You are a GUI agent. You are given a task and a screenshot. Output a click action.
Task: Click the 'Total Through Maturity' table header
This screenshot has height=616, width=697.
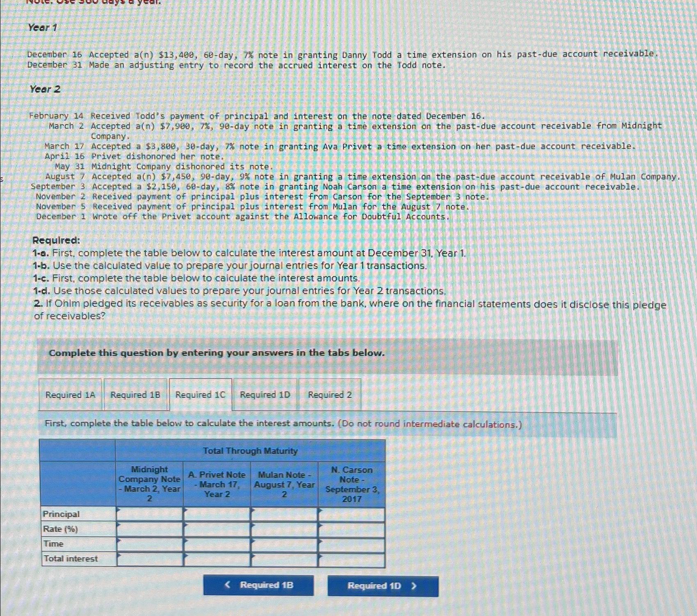point(250,451)
